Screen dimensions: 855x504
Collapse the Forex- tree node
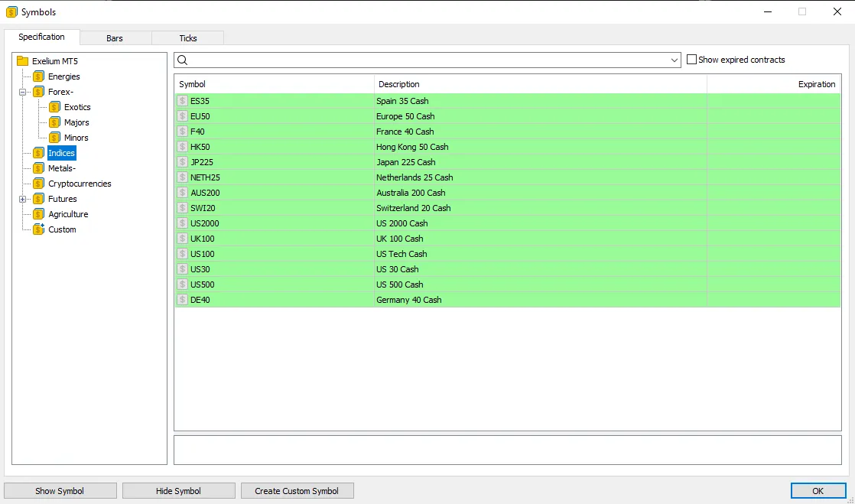(23, 92)
